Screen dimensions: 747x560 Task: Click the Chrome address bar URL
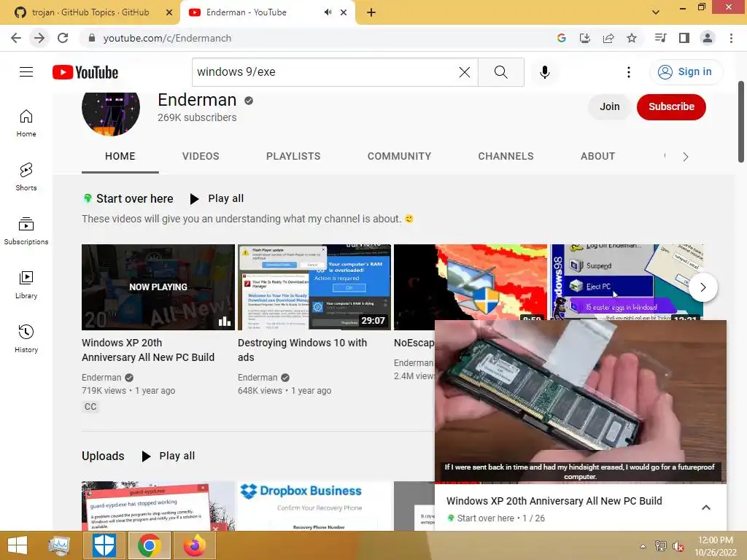point(167,38)
